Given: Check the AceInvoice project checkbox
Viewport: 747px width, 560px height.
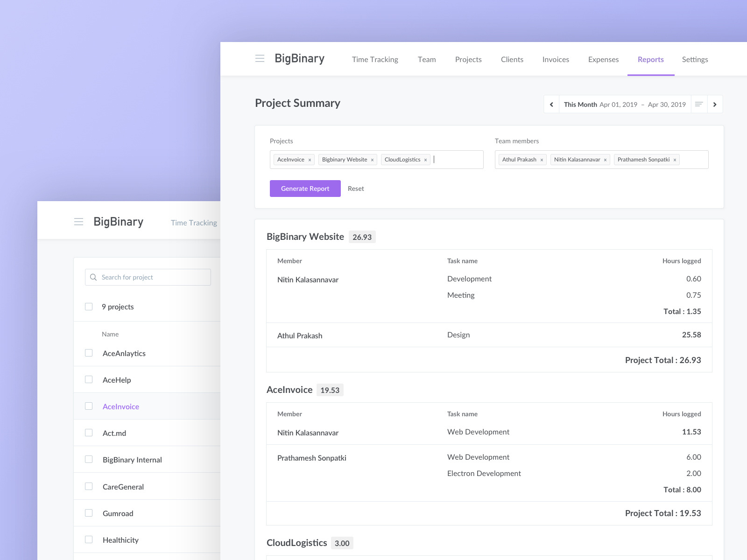Looking at the screenshot, I should [x=89, y=406].
